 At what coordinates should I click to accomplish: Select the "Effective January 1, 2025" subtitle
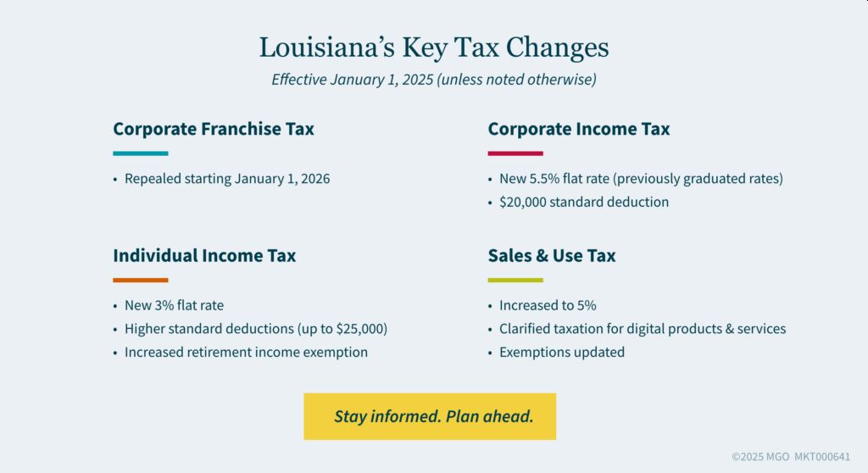pyautogui.click(x=434, y=80)
